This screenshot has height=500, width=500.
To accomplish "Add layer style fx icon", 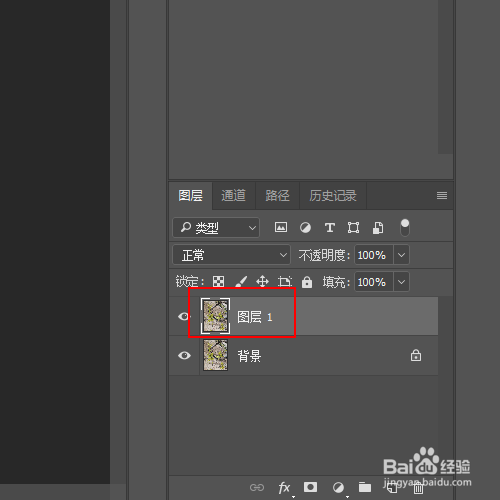I will coord(284,488).
